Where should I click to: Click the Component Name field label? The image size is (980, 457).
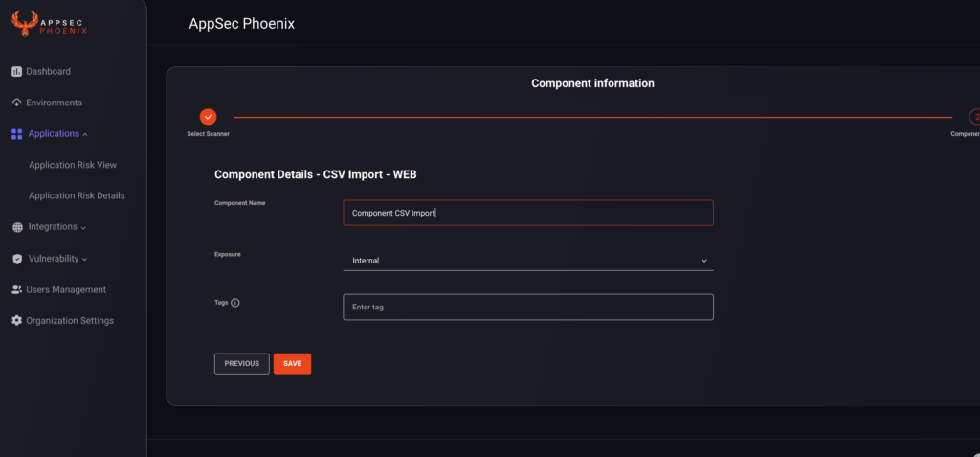240,203
